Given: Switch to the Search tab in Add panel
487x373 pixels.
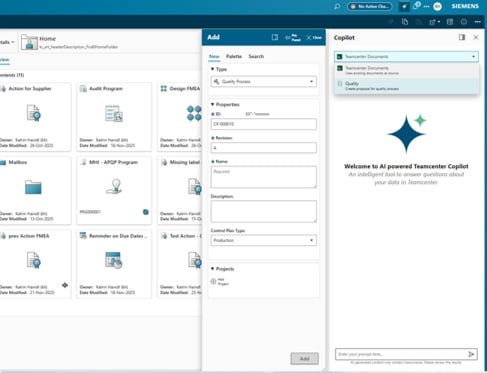Looking at the screenshot, I should [x=256, y=57].
